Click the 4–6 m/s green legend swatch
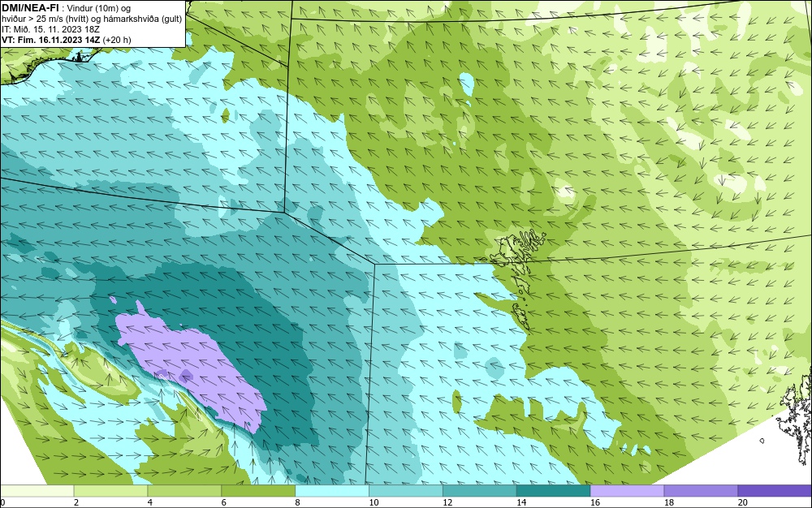This screenshot has width=812, height=508. tap(184, 491)
